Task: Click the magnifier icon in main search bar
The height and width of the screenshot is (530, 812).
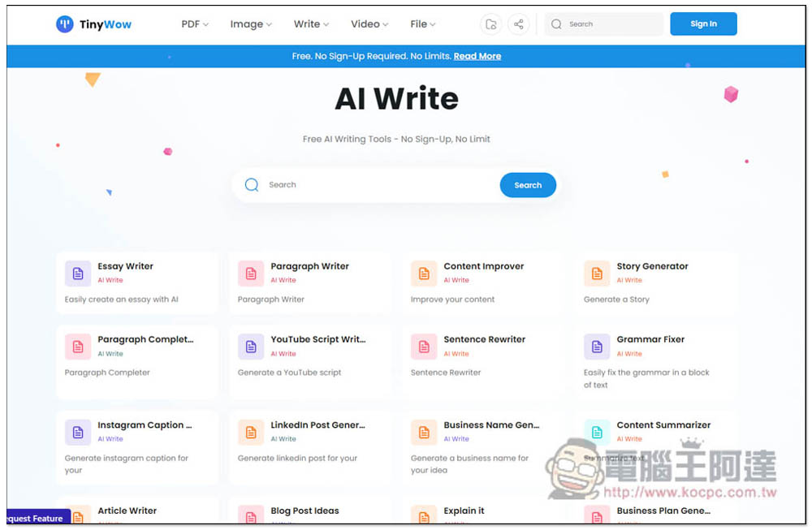Action: pyautogui.click(x=252, y=185)
